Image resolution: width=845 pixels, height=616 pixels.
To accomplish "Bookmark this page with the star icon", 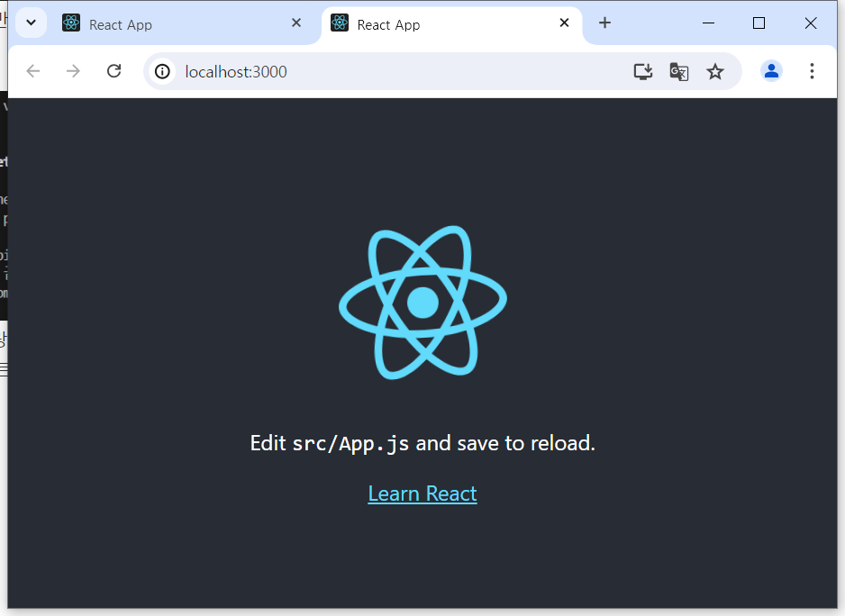I will (715, 72).
